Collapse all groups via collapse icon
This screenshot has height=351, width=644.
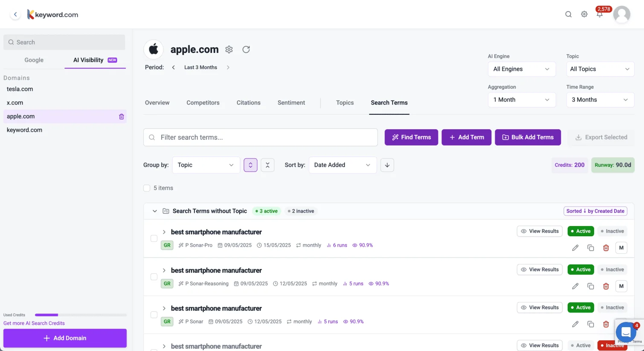point(267,165)
